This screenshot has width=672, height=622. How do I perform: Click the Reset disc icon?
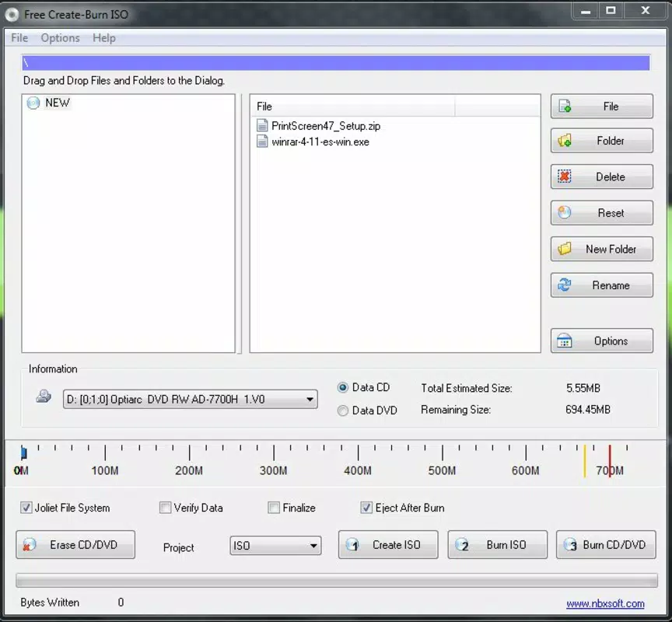[565, 212]
